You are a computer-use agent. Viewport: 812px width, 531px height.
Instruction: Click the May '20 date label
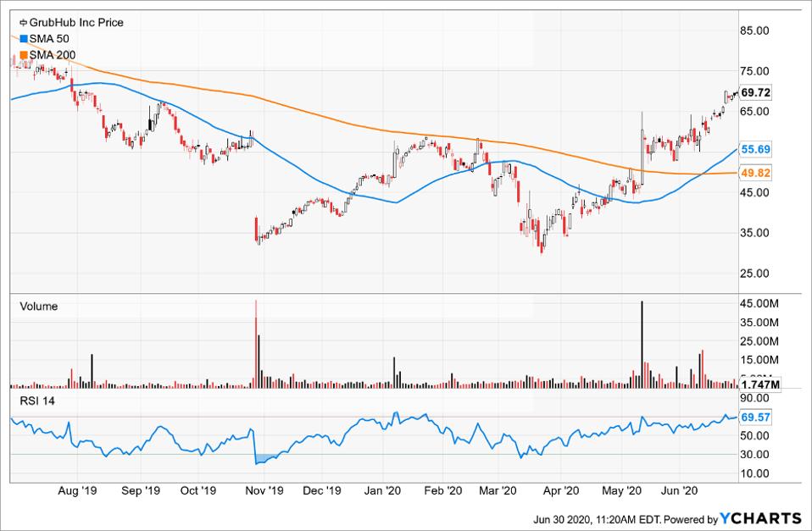pos(621,491)
